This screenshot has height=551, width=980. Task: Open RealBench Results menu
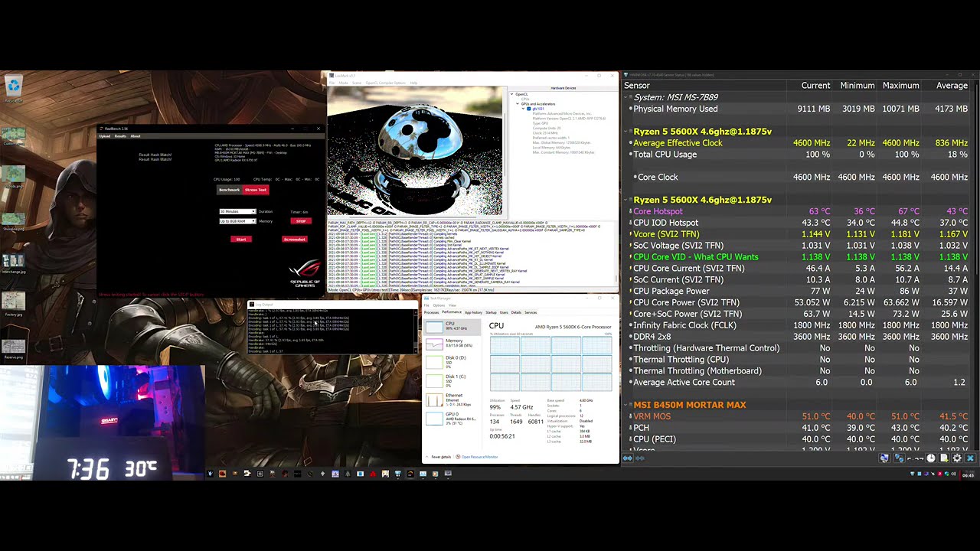(120, 136)
